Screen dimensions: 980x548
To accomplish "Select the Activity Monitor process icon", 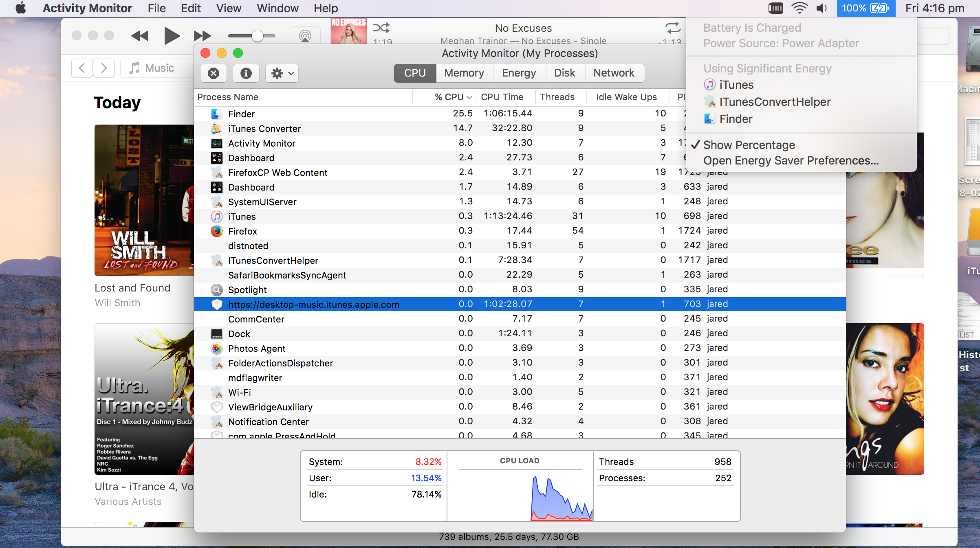I will [x=216, y=143].
